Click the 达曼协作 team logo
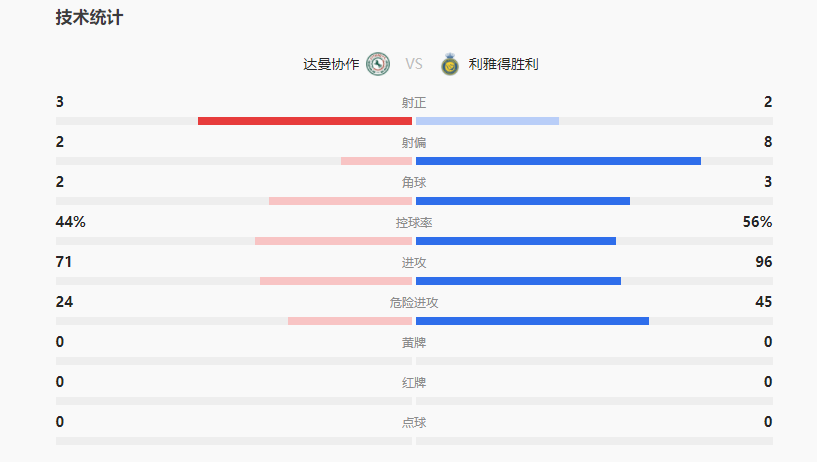The image size is (817, 462). 377,64
